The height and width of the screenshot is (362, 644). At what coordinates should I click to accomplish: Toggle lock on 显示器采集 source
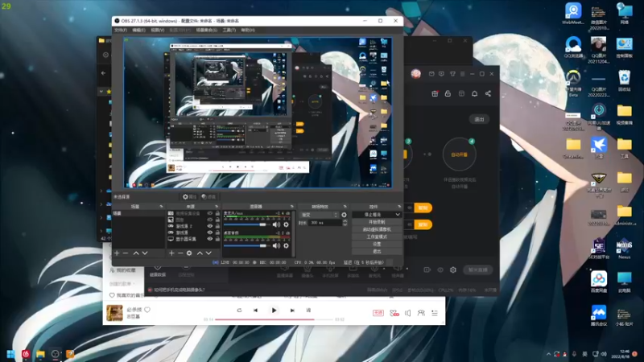pos(217,239)
